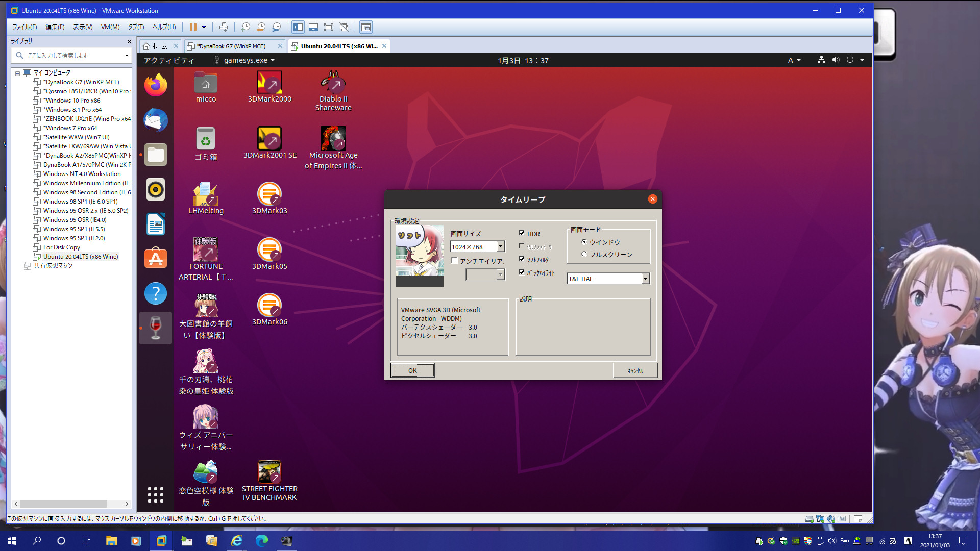
Task: Click the library search input field
Action: (x=73, y=55)
